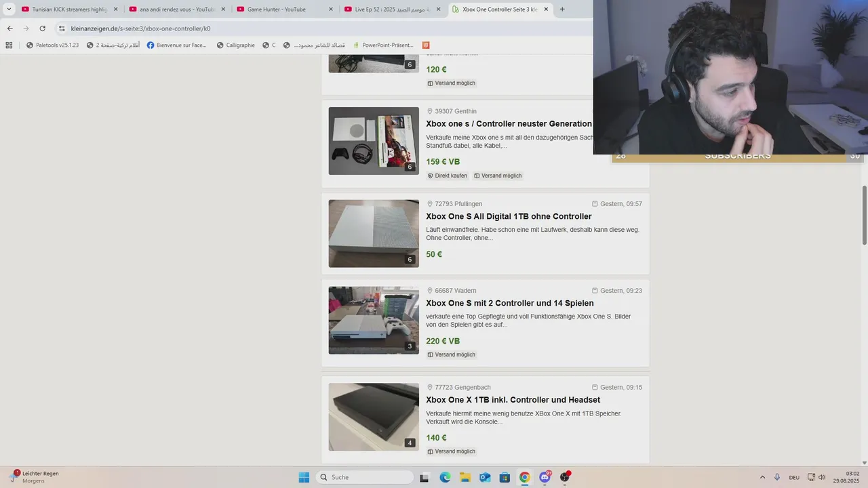The height and width of the screenshot is (488, 868).
Task: Open the bookmark labeled C
Action: (269, 45)
